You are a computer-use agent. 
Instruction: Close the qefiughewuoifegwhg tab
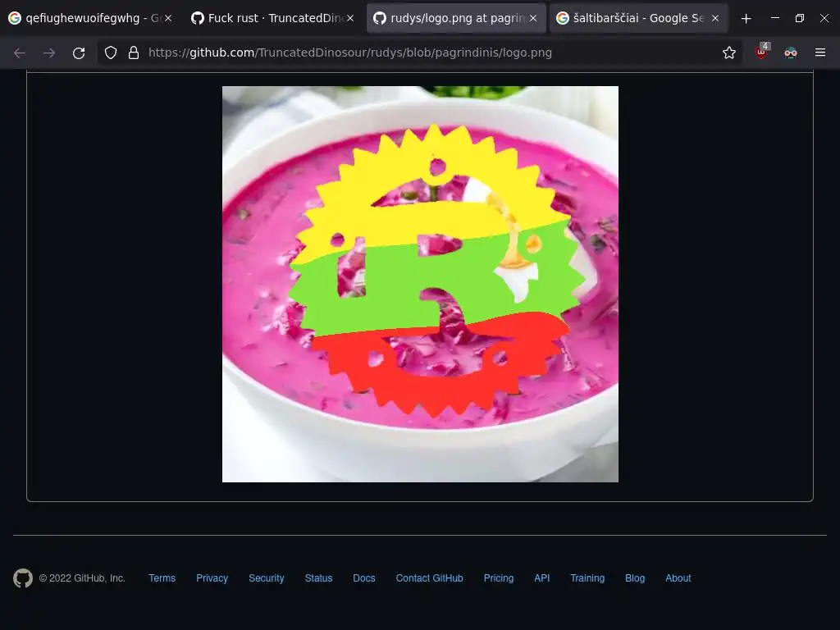tap(168, 18)
